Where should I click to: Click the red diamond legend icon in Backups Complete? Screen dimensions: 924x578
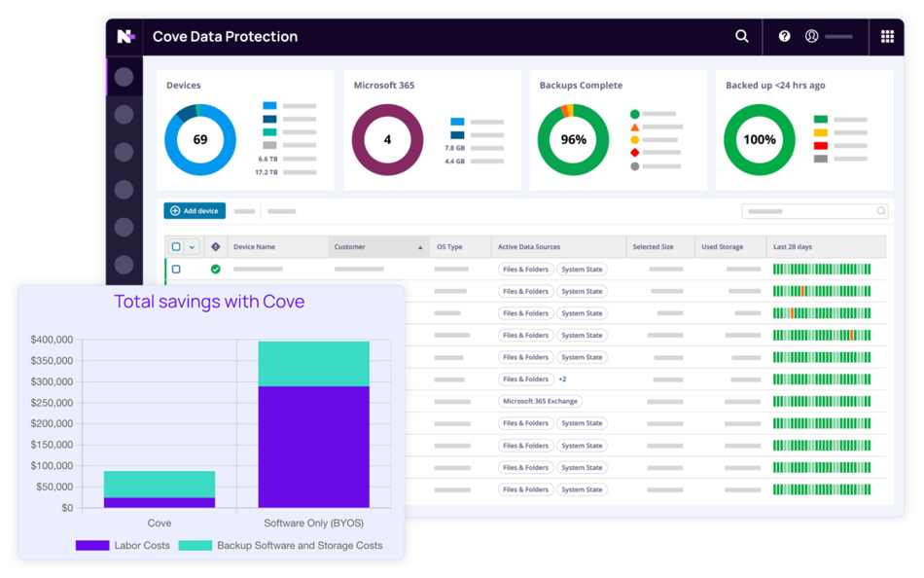635,153
